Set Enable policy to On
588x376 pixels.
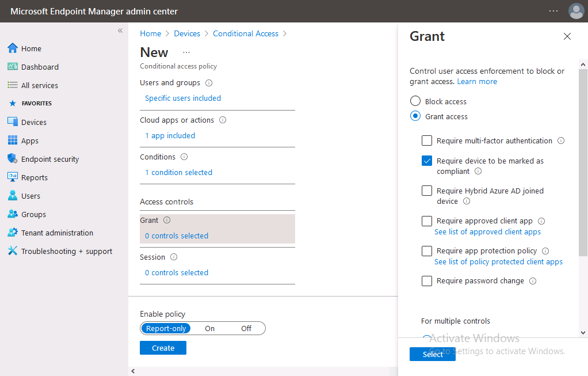click(x=209, y=328)
